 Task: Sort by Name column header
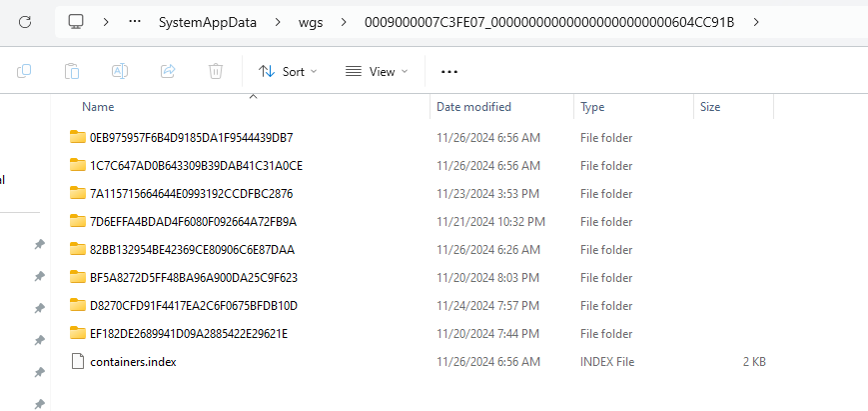(x=98, y=107)
